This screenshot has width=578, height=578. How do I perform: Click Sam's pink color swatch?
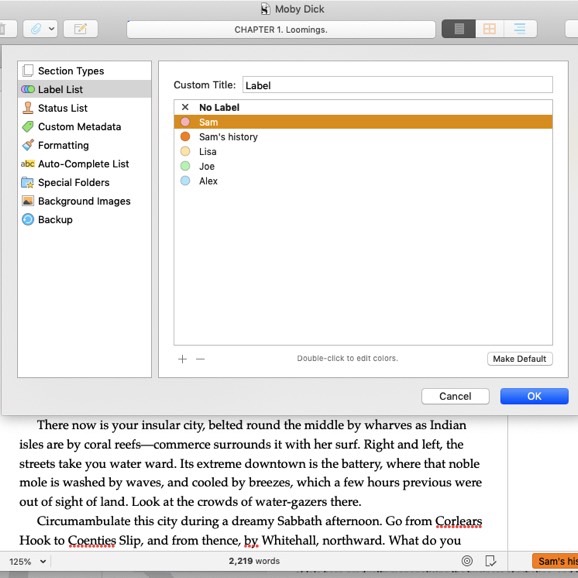(185, 122)
